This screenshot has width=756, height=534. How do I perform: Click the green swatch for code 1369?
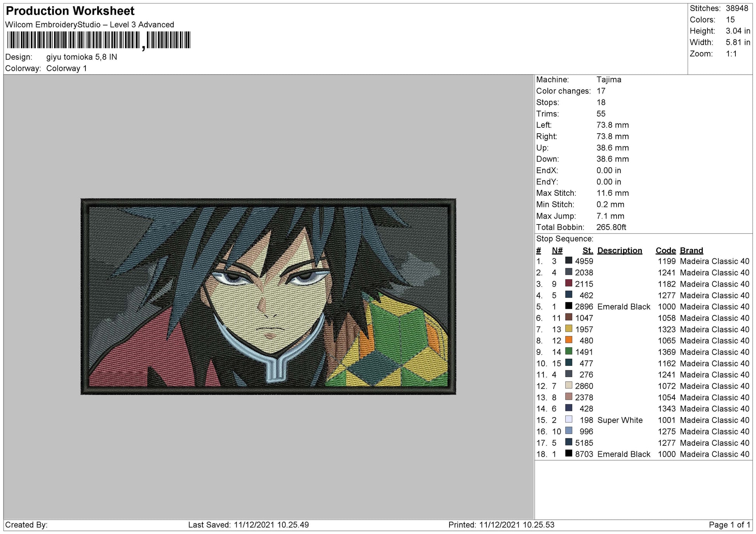click(x=568, y=351)
